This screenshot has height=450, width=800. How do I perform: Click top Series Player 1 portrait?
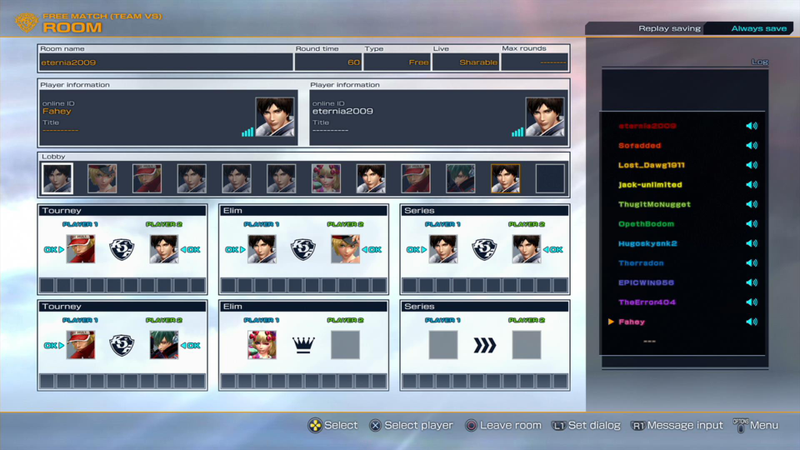pos(443,249)
